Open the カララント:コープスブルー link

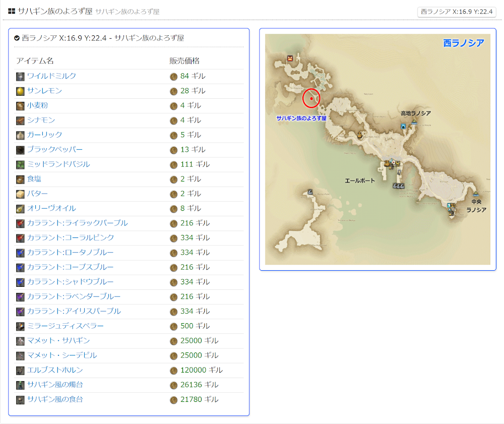click(70, 267)
